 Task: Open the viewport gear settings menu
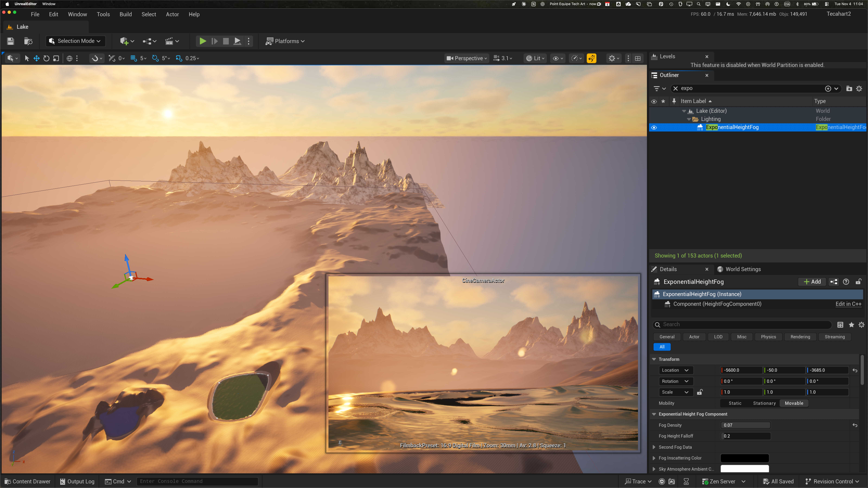point(614,58)
